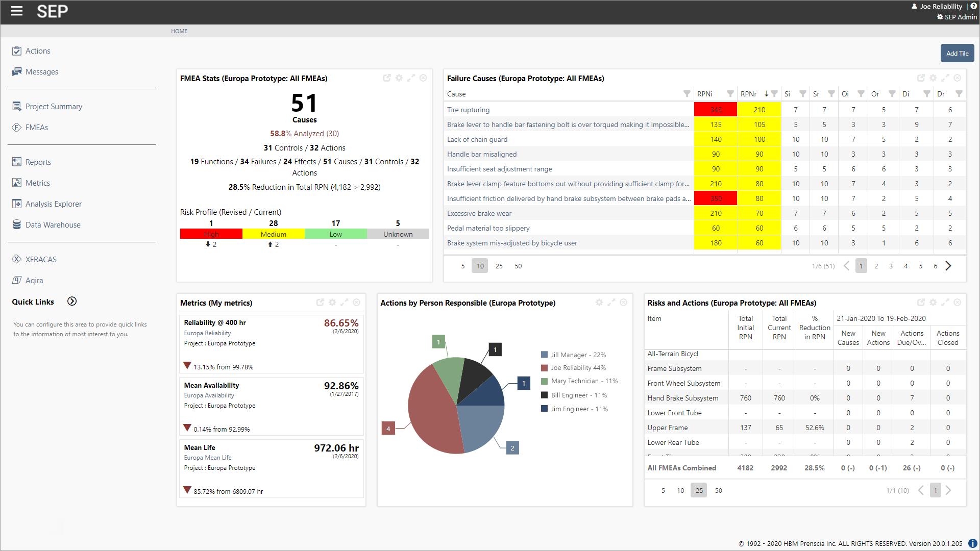
Task: Remove the Actions by Person Responsible tile
Action: coord(623,302)
